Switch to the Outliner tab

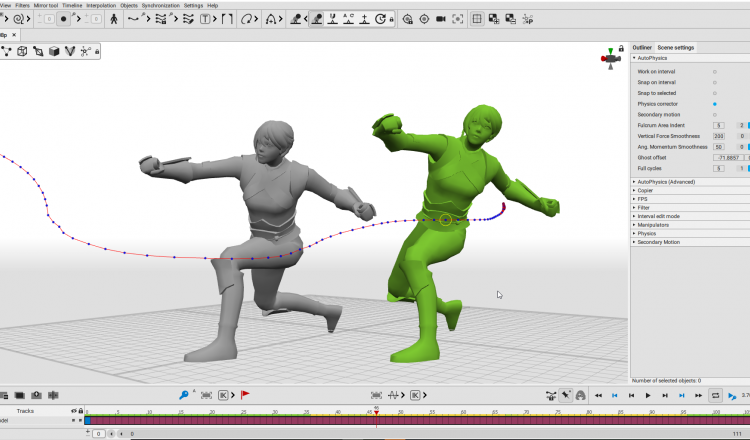pyautogui.click(x=642, y=47)
